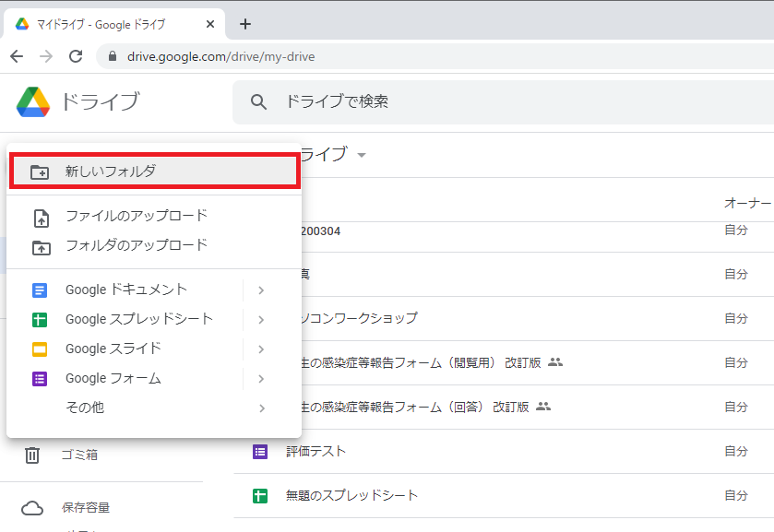The width and height of the screenshot is (774, 532).
Task: Click the Google Drive logo icon
Action: (x=33, y=101)
